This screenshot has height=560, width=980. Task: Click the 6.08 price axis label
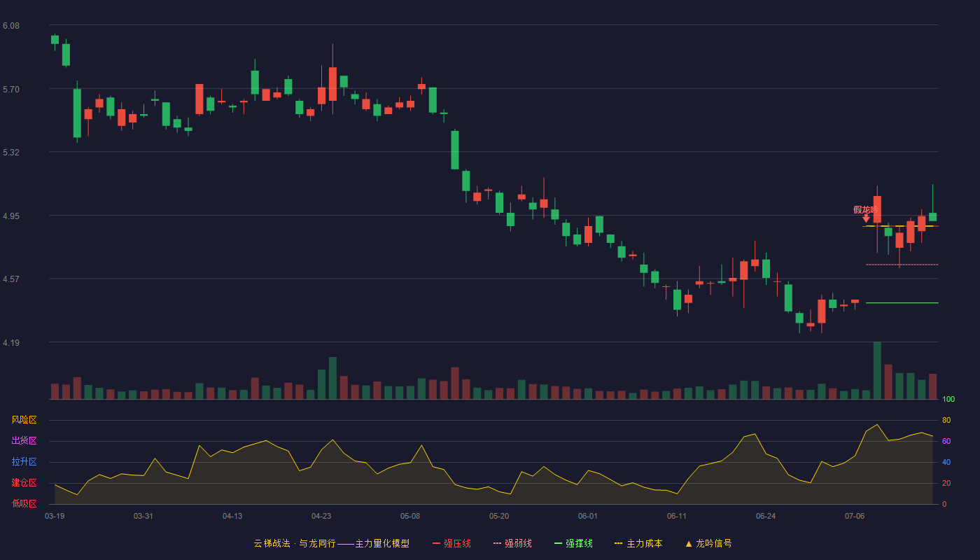(11, 26)
